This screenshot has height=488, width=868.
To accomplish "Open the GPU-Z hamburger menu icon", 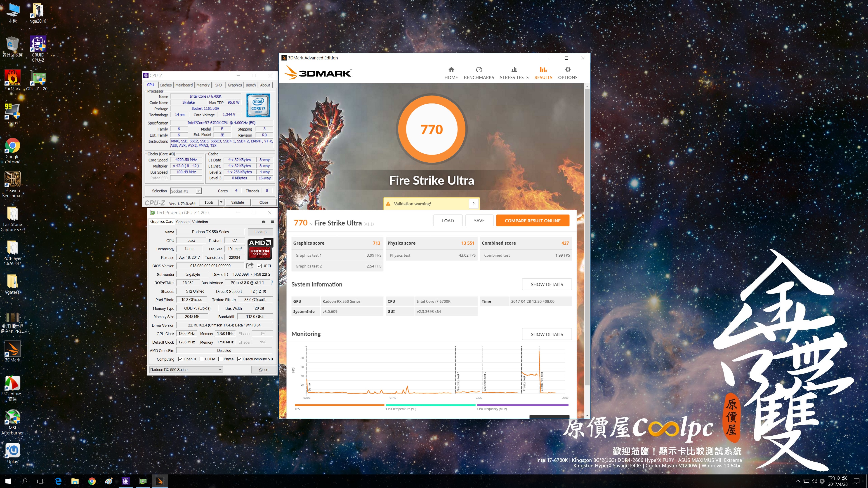I will (x=273, y=222).
